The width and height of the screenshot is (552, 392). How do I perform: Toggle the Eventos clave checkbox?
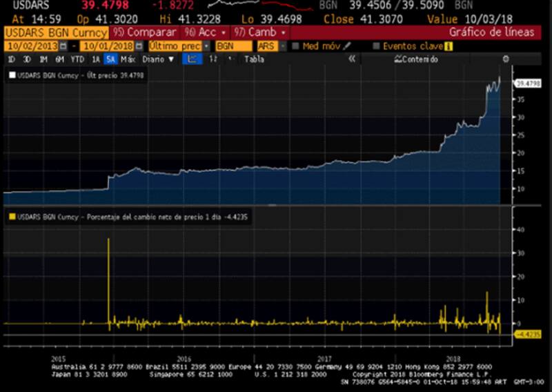(x=376, y=46)
